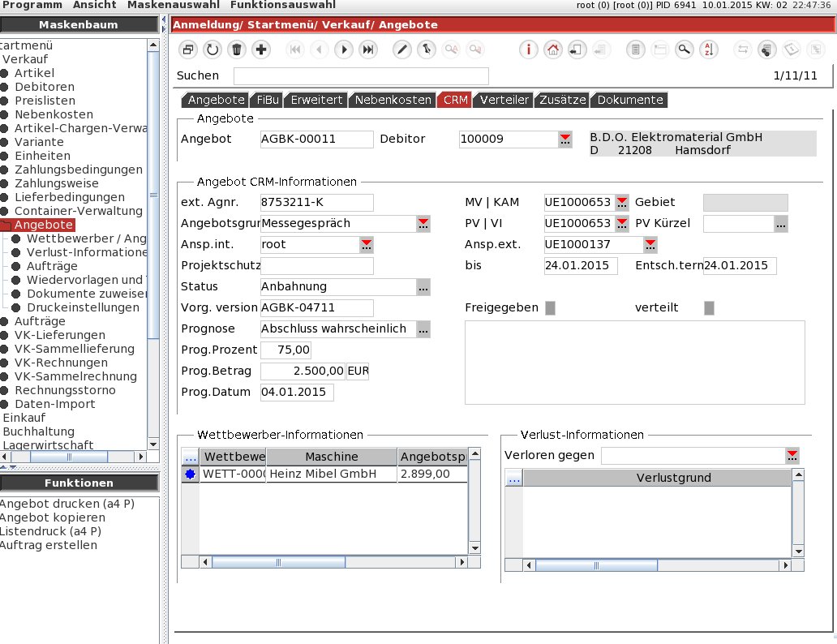
Task: Click the Suchen search input field
Action: point(361,76)
